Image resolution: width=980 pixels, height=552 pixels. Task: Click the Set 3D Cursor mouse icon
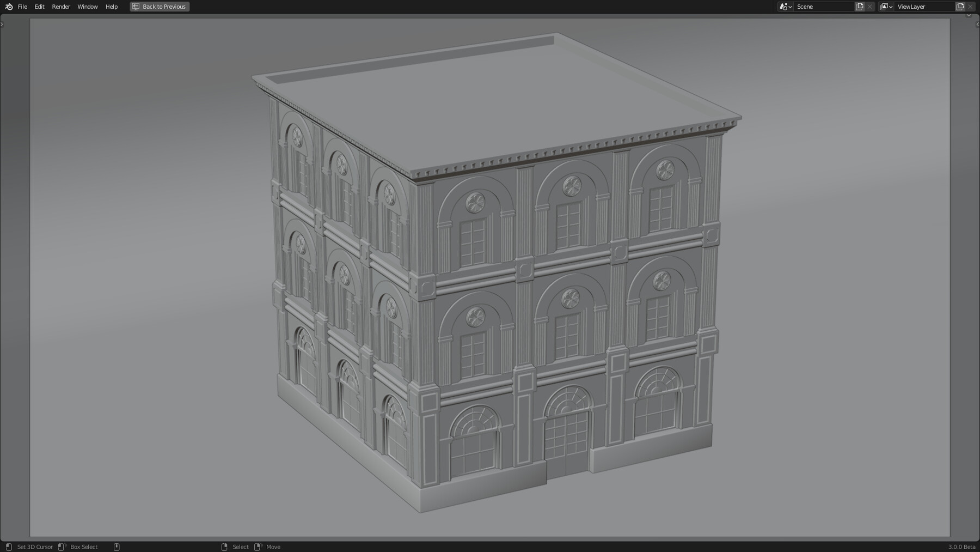8,547
